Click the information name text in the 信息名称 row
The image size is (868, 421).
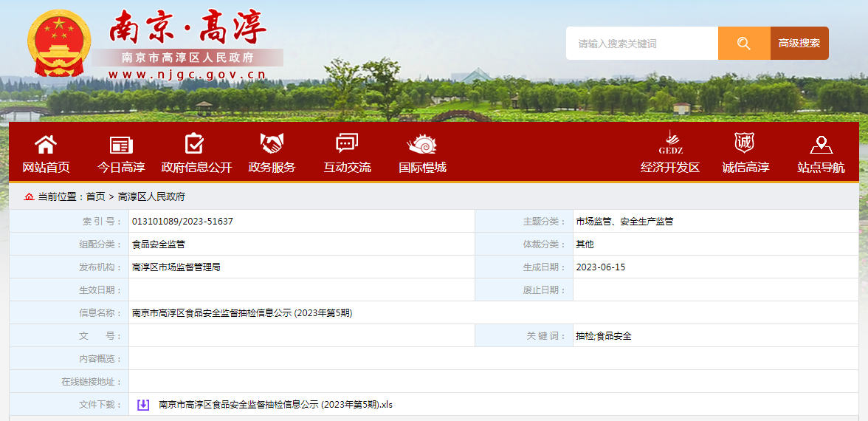click(x=242, y=313)
